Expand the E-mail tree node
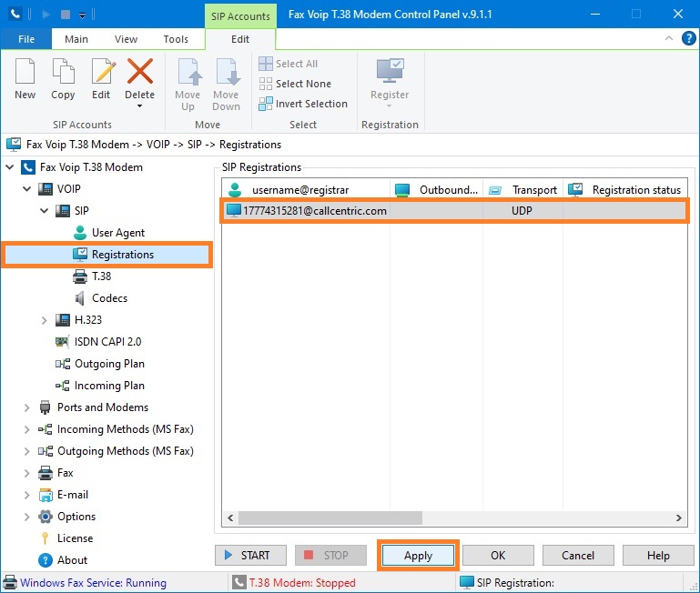This screenshot has height=593, width=700. pos(26,495)
